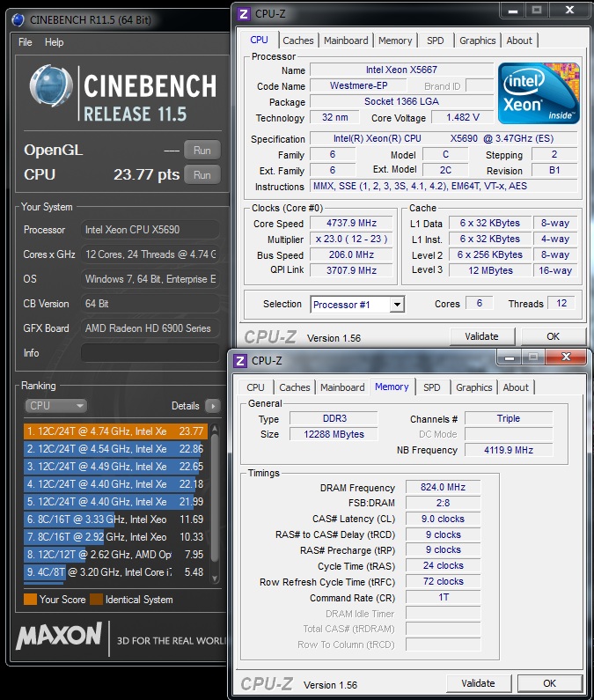Click OK in lower CPU-Z window
594x700 pixels.
549,683
